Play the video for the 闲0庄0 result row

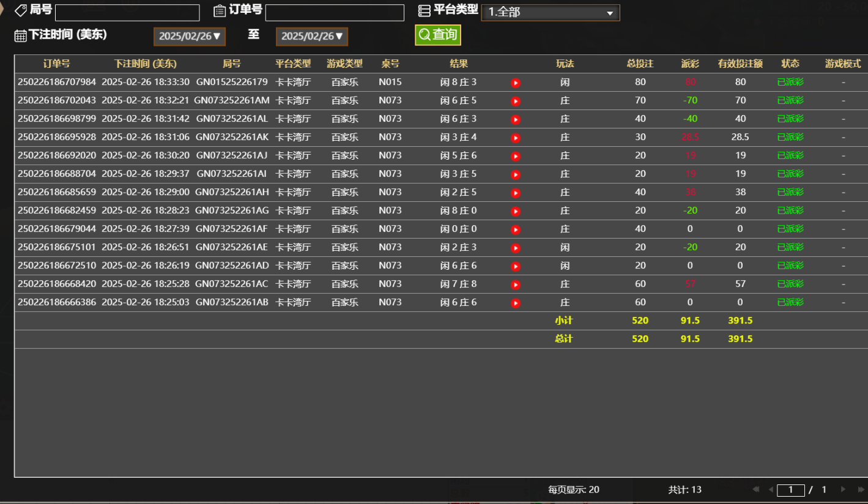(x=515, y=229)
